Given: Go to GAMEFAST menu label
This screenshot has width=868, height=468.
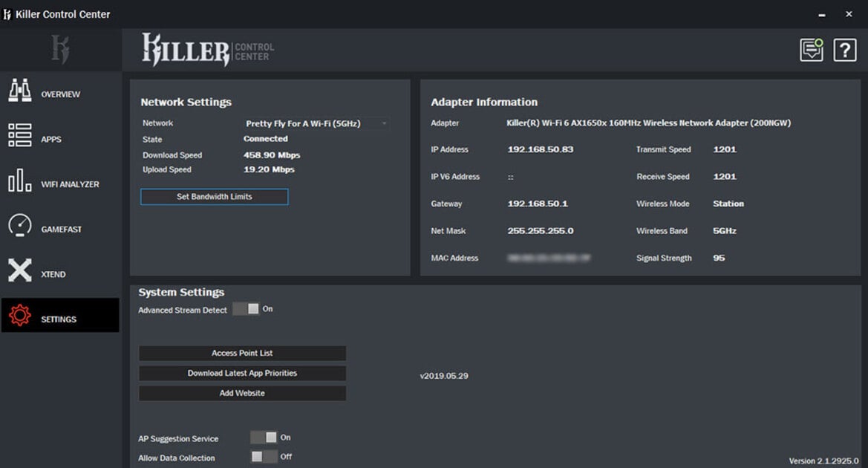Looking at the screenshot, I should [61, 230].
